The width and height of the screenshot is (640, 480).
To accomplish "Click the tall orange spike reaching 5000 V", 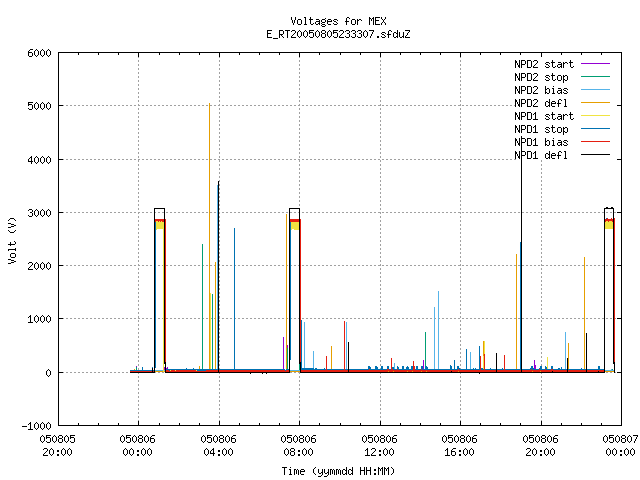I will click(x=209, y=237).
